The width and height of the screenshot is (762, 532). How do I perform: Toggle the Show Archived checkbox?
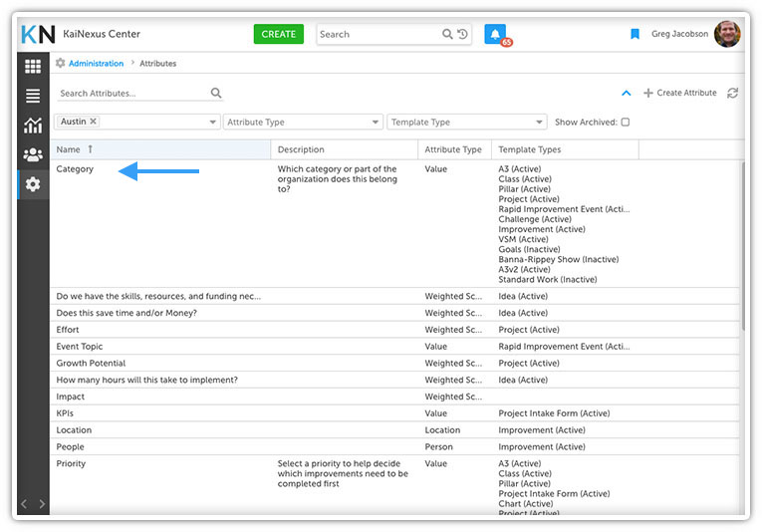coord(626,122)
